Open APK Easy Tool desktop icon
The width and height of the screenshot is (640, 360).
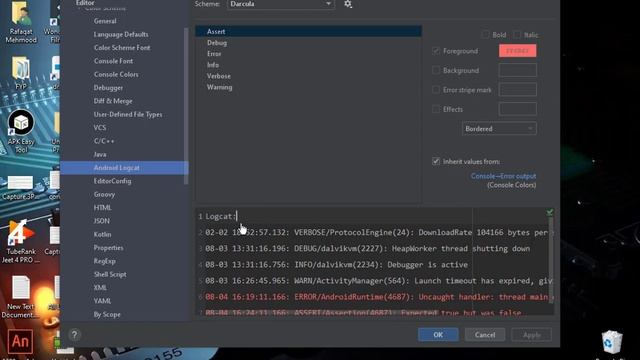(x=21, y=131)
